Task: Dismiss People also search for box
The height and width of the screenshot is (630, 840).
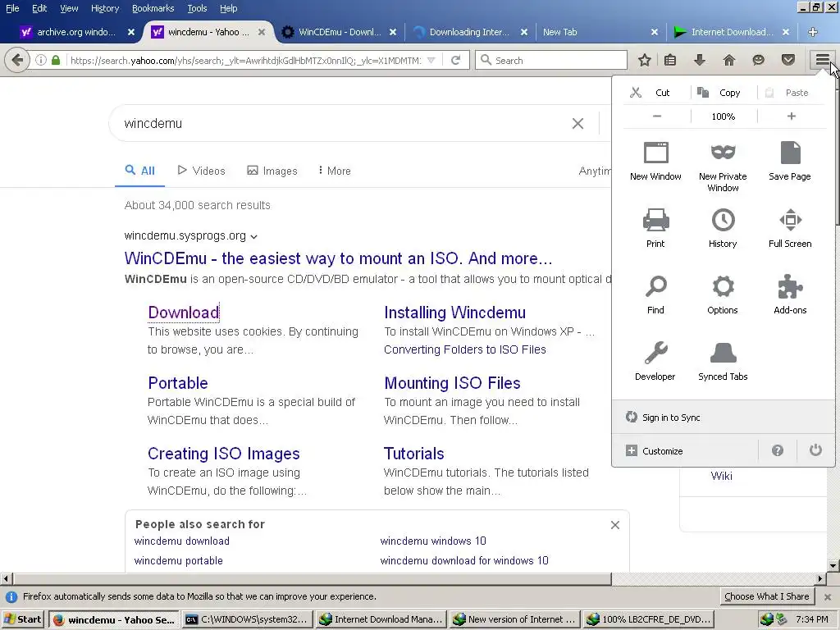Action: click(x=615, y=525)
